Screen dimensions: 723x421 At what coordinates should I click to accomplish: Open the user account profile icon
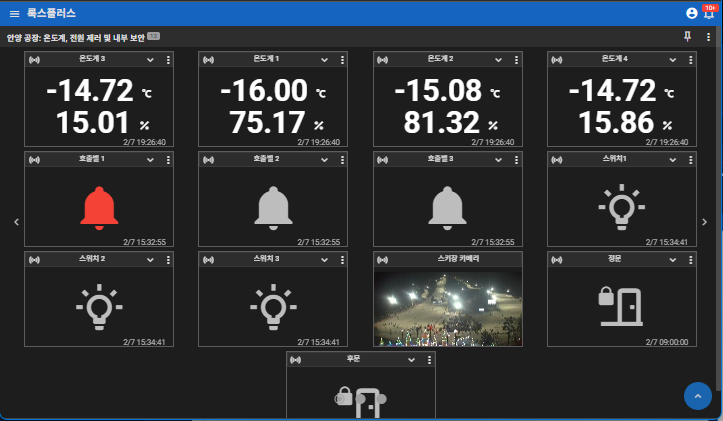(691, 13)
